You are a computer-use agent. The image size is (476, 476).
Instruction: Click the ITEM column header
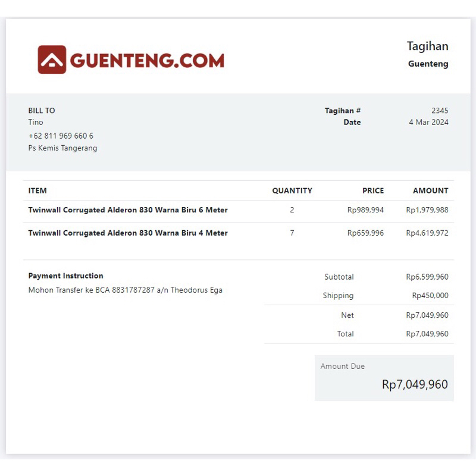click(x=37, y=190)
